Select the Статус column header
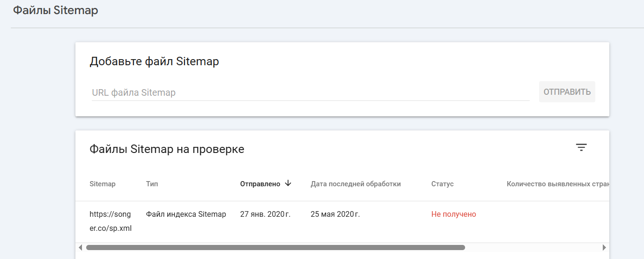 tap(442, 184)
